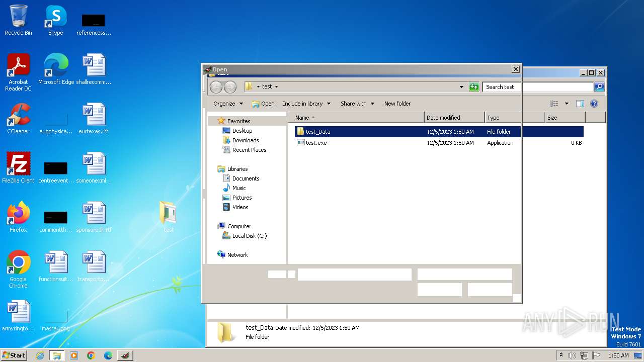644x362 pixels.
Task: Close the Open dialog
Action: (x=515, y=69)
